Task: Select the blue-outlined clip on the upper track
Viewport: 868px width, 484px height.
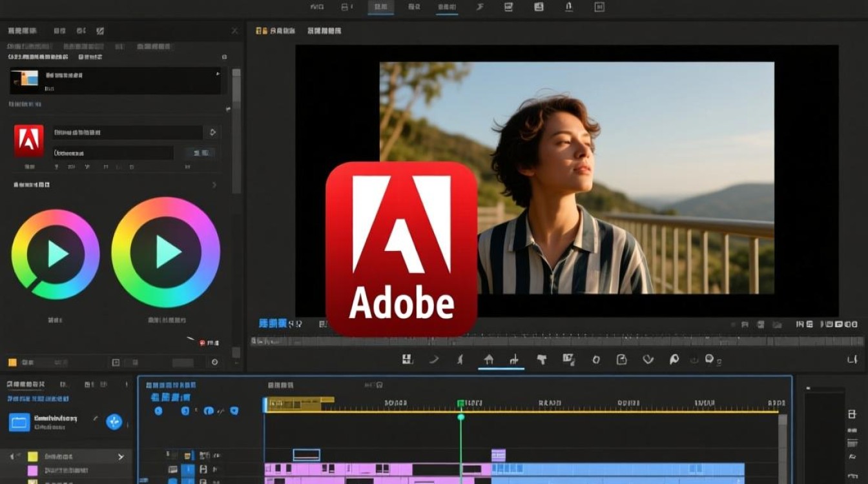Action: [307, 455]
